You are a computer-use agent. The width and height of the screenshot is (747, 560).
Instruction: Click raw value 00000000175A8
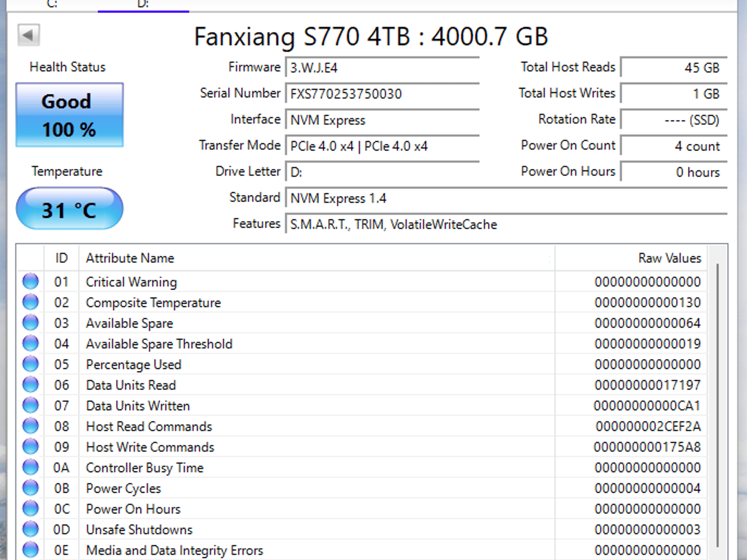[647, 447]
